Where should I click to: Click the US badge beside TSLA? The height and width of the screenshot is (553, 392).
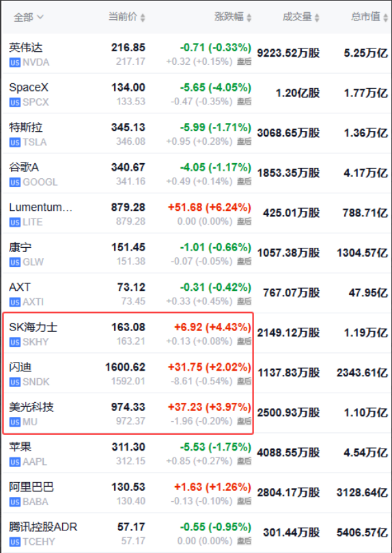tap(15, 143)
